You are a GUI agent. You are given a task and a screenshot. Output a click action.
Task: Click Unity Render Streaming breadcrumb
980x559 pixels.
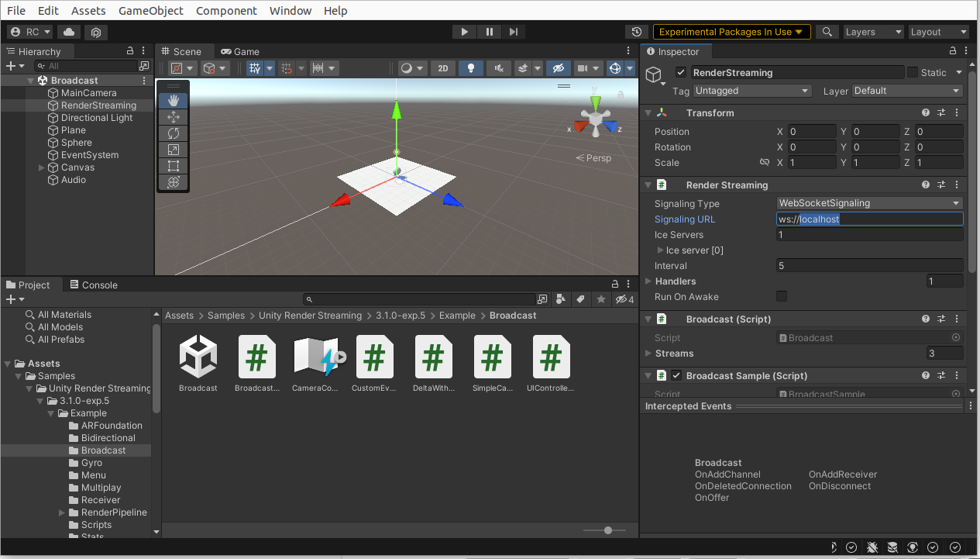310,316
